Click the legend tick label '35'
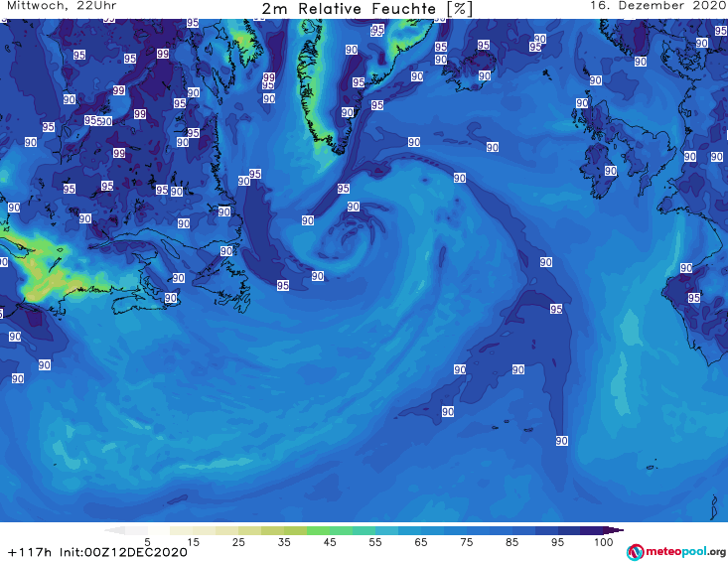 284,541
